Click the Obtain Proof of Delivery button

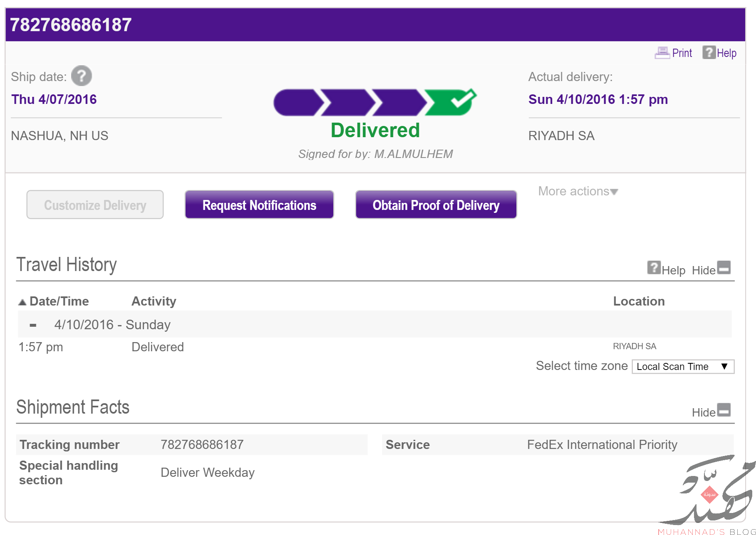pyautogui.click(x=436, y=205)
